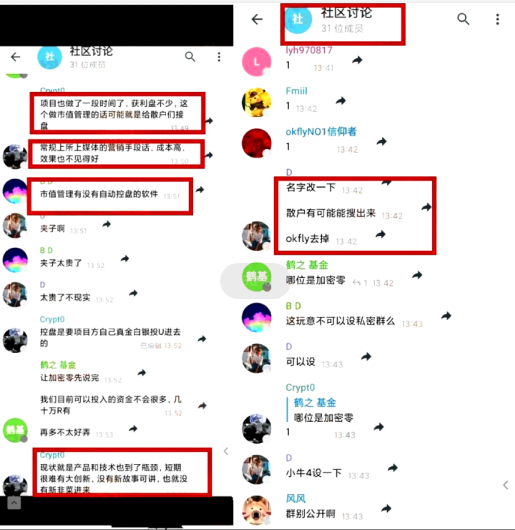Open the three-dot menu in left header
Screen dimensions: 515x530
[x=219, y=57]
